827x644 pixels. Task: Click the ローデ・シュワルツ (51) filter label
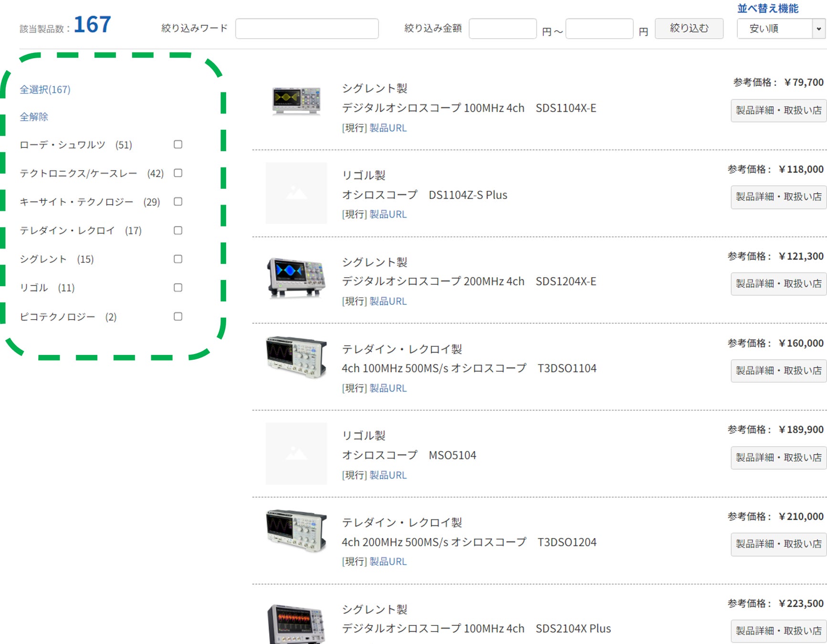(x=76, y=145)
